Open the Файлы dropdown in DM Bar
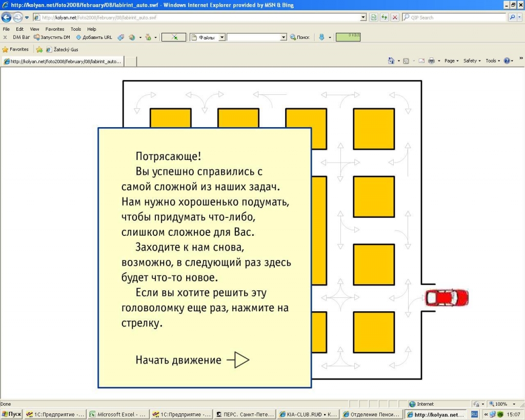 pyautogui.click(x=222, y=37)
